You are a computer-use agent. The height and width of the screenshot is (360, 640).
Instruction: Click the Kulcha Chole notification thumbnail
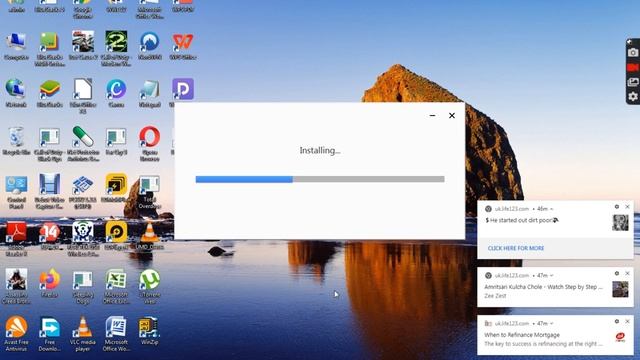620,289
